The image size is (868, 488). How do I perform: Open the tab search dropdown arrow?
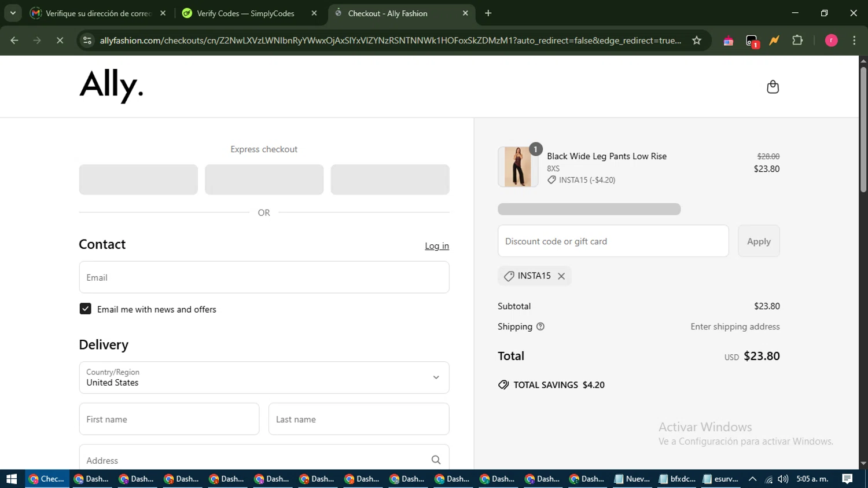13,13
